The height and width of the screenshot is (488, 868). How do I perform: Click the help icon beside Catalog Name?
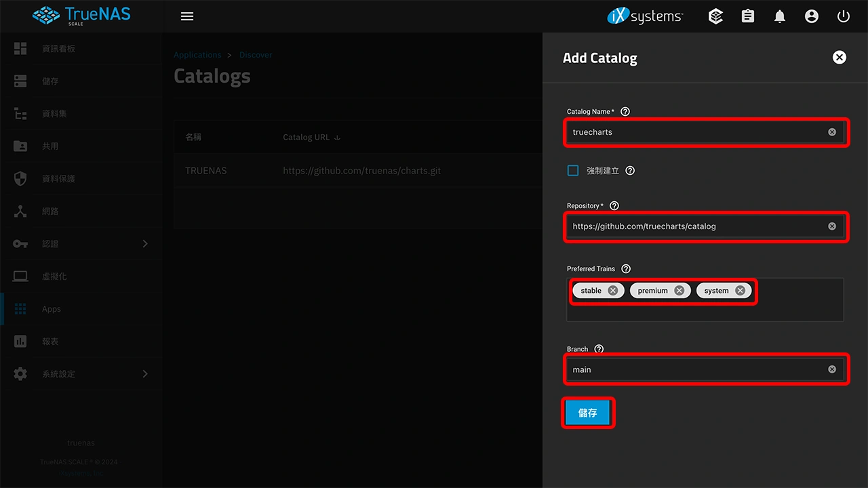(625, 112)
